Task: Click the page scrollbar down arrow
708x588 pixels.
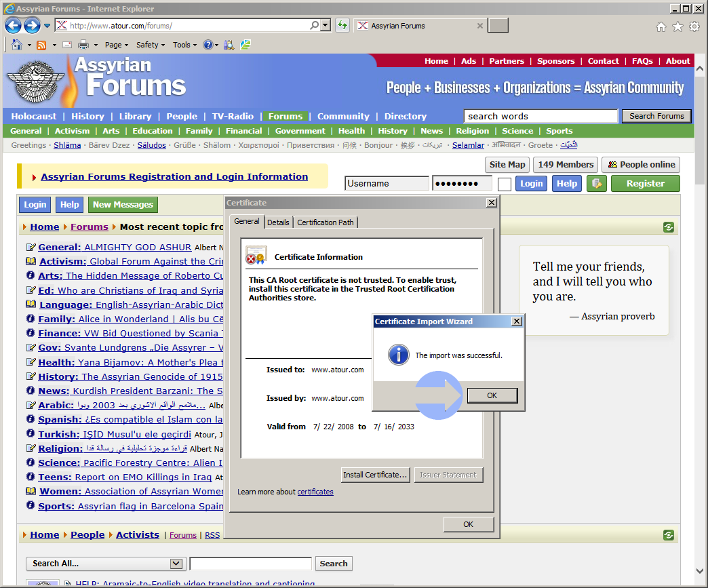Action: (x=699, y=571)
